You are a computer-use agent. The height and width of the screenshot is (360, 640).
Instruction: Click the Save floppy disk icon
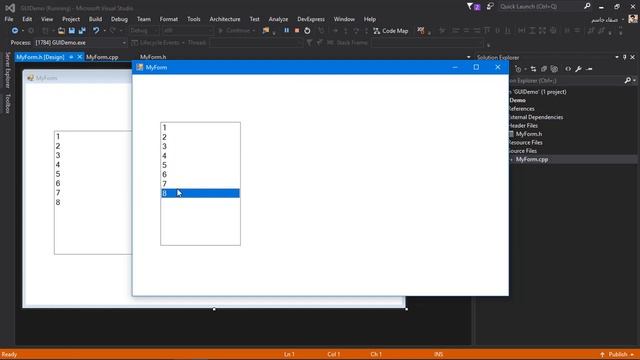71,31
